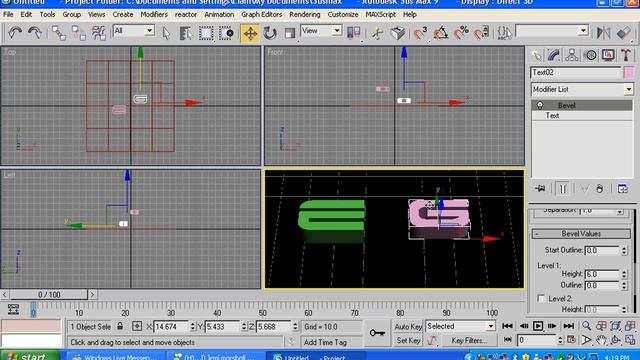Activate the Select and Scale tool
The height and width of the screenshot is (360, 640).
click(290, 33)
